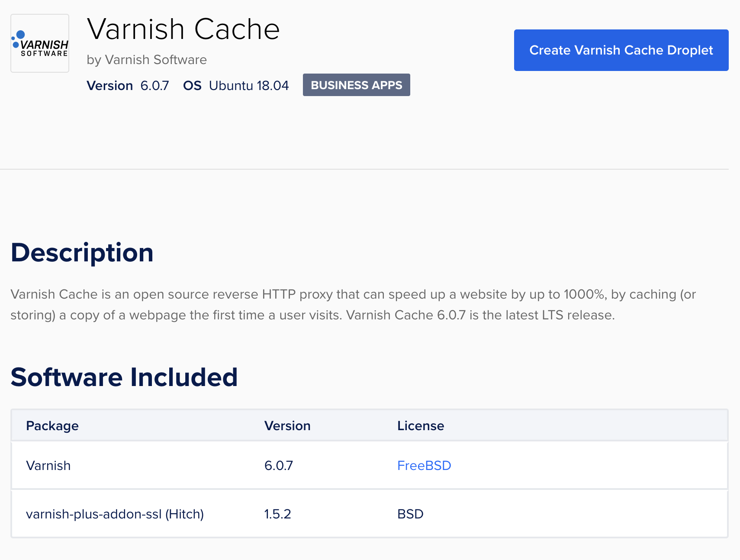Image resolution: width=740 pixels, height=560 pixels.
Task: Click the Software Included heading
Action: 124,377
